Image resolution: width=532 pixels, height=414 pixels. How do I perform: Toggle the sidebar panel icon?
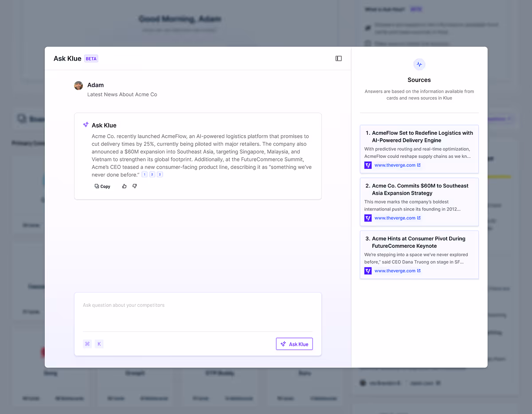tap(339, 59)
